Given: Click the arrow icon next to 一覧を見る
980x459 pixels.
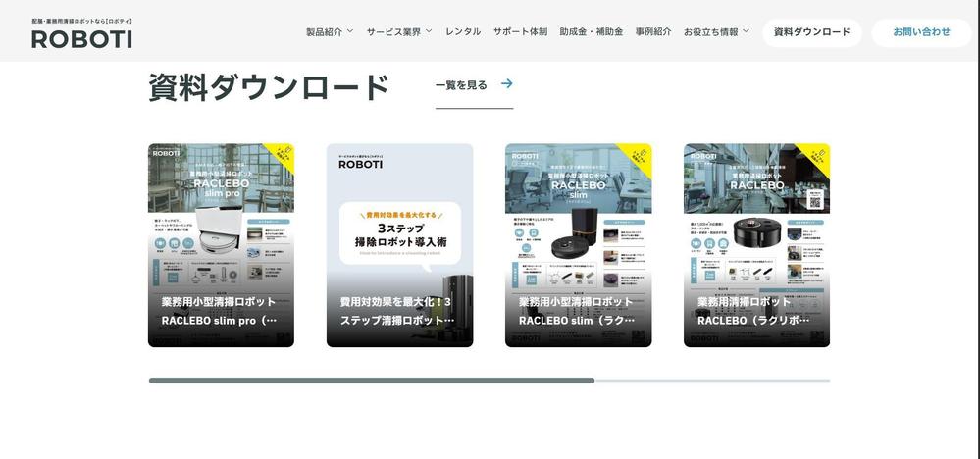Looking at the screenshot, I should pyautogui.click(x=507, y=83).
